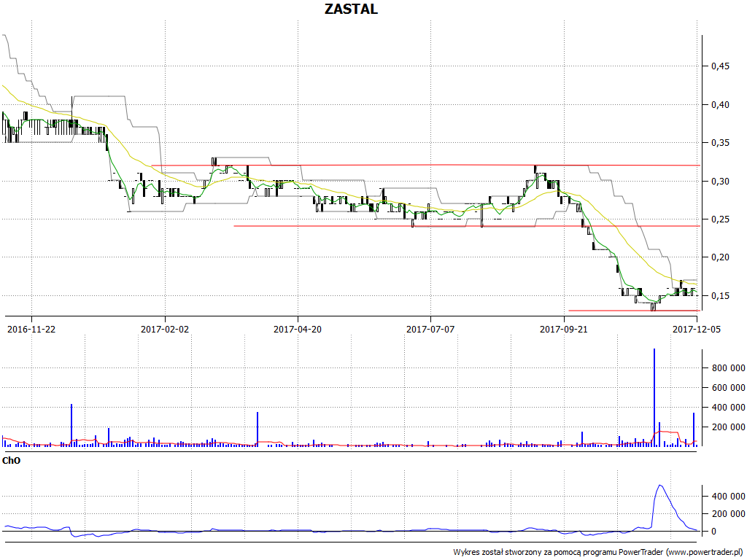Select the 2017-09-21 date label

pos(564,329)
